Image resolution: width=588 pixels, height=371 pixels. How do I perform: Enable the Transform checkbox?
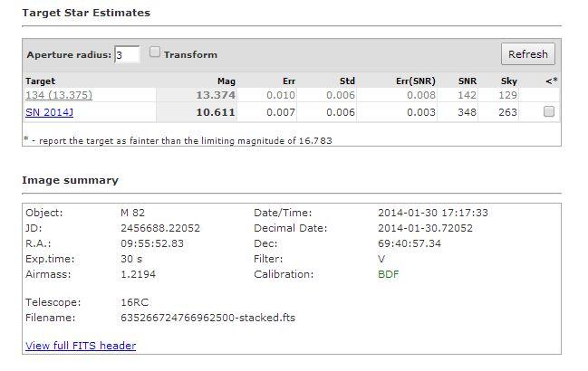click(155, 52)
